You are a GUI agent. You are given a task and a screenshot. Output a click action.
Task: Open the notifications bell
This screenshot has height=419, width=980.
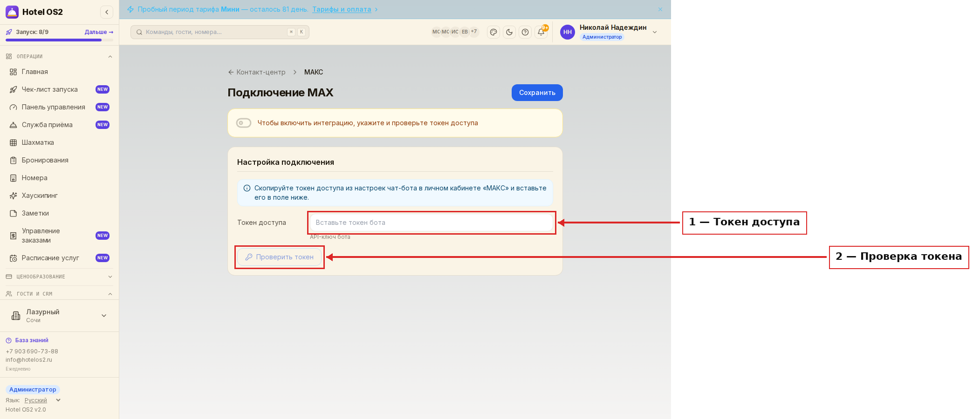[x=541, y=32]
